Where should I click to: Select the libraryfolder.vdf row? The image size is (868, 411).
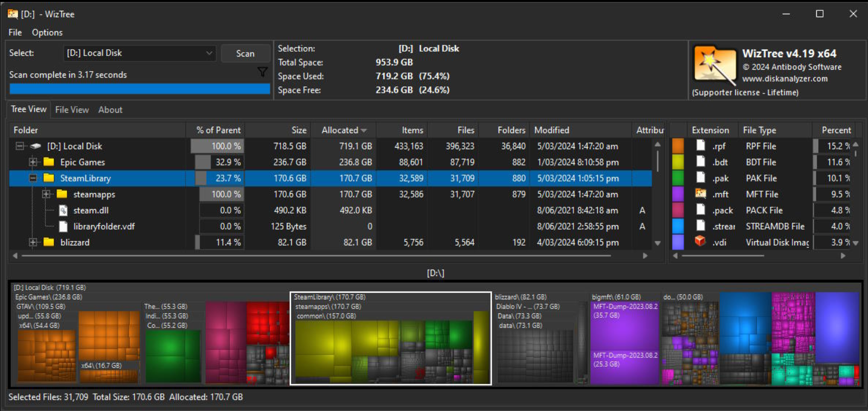pos(330,226)
